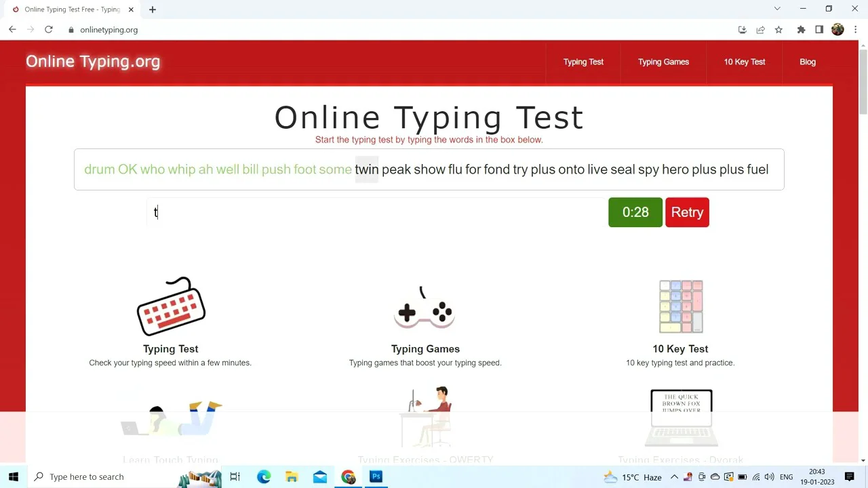The height and width of the screenshot is (488, 868).
Task: Select the 10 Key numeric keypad icon
Action: (x=681, y=306)
